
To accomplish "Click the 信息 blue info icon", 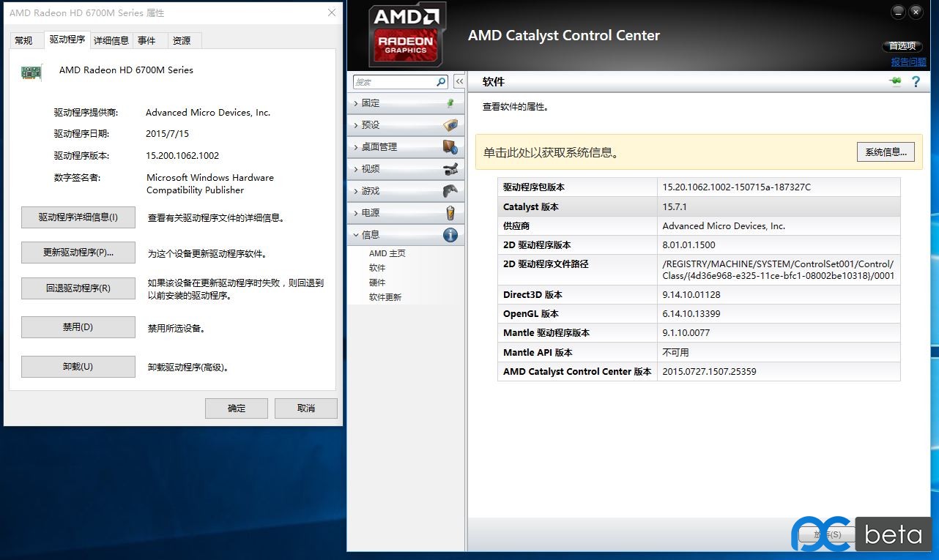I will (x=450, y=235).
